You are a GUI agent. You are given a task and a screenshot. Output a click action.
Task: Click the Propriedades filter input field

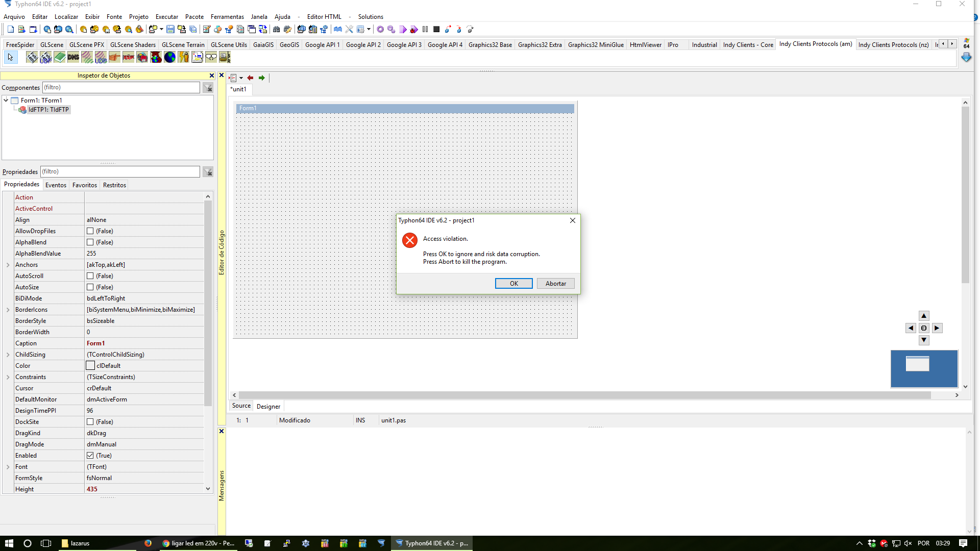pyautogui.click(x=120, y=172)
